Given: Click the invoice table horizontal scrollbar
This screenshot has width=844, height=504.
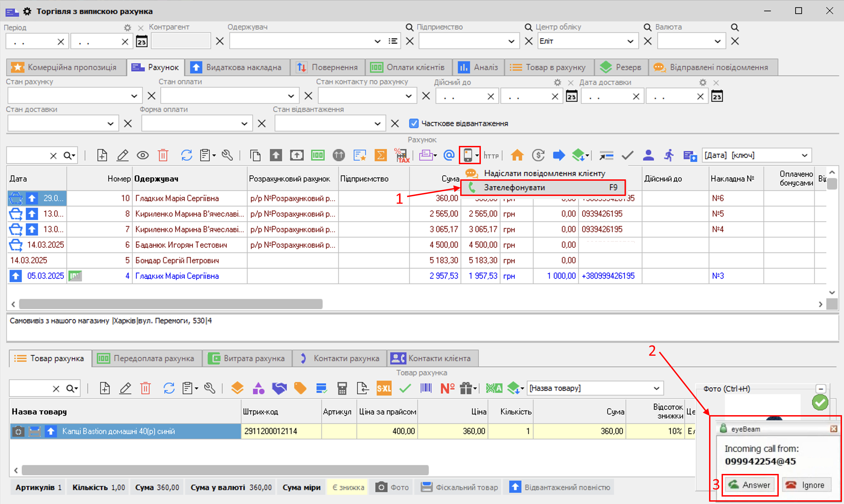Looking at the screenshot, I should click(x=171, y=304).
